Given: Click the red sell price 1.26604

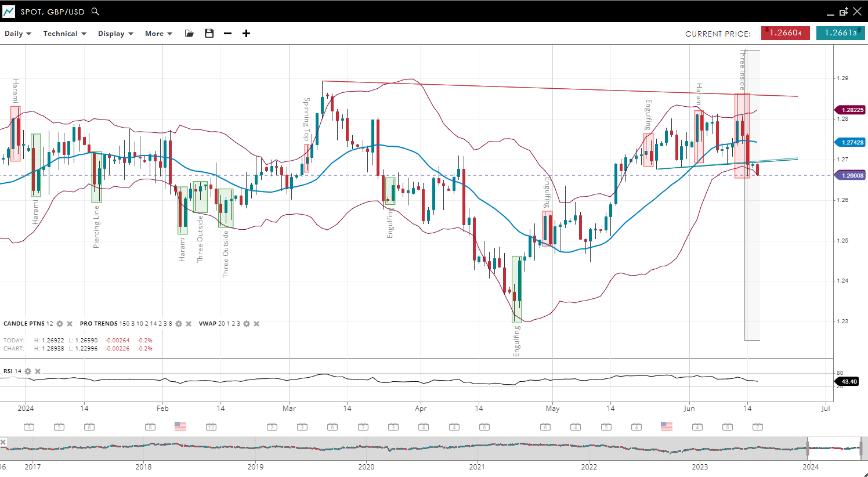Looking at the screenshot, I should [785, 33].
